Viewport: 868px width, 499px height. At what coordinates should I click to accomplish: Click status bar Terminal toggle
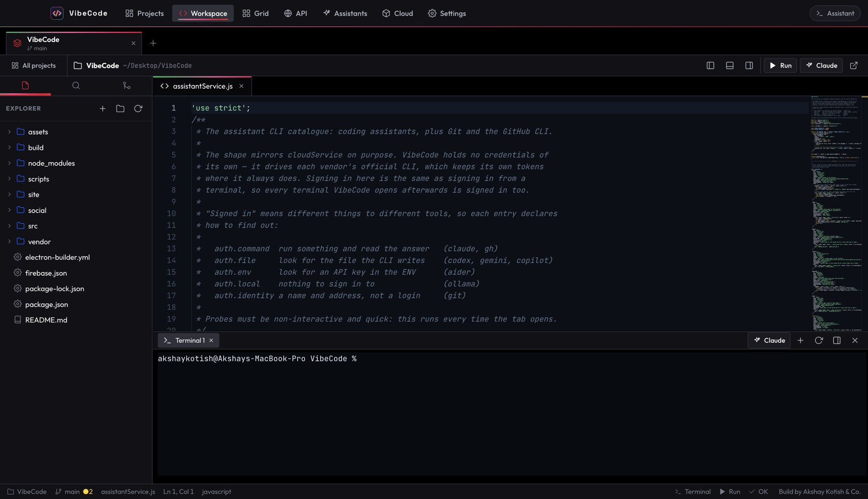coord(692,492)
